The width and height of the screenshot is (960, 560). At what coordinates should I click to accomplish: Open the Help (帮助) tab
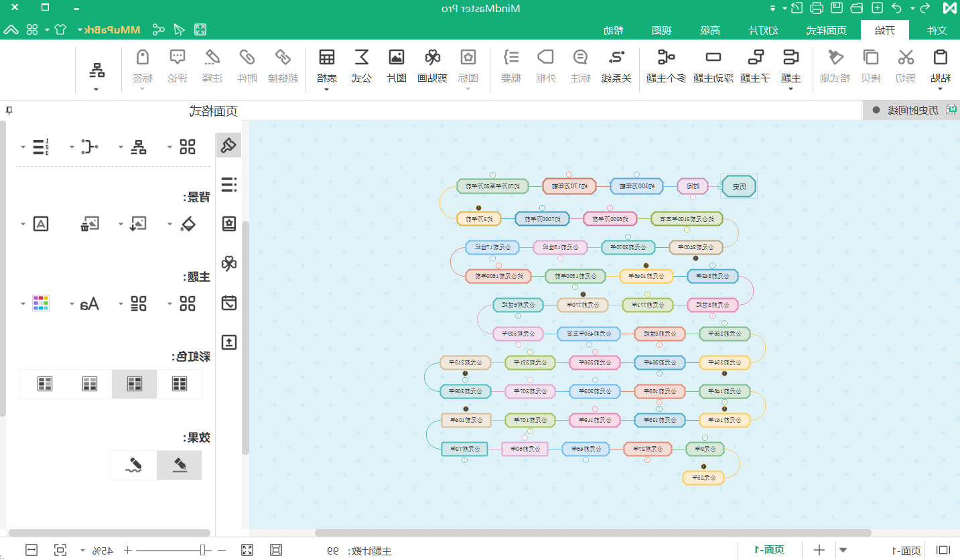613,30
